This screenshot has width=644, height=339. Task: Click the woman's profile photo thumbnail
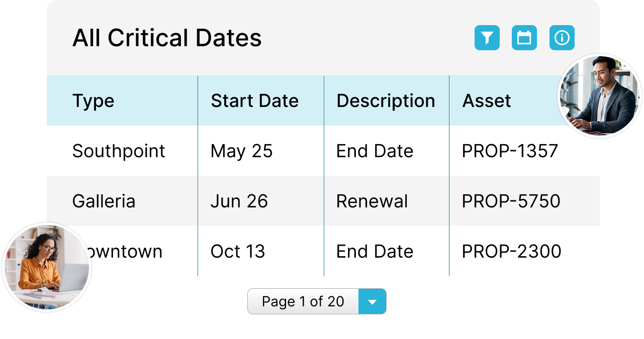(47, 267)
